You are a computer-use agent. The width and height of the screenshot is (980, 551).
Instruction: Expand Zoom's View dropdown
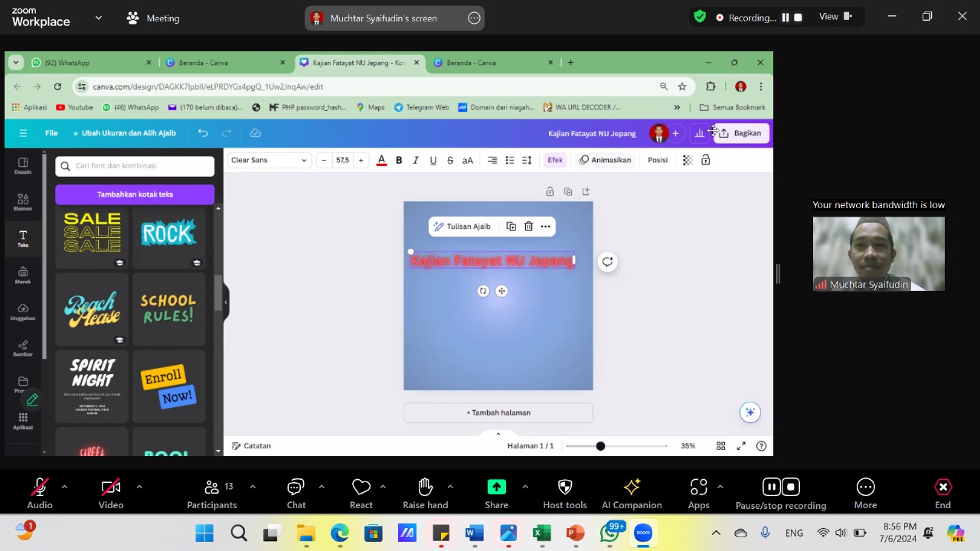pyautogui.click(x=835, y=17)
